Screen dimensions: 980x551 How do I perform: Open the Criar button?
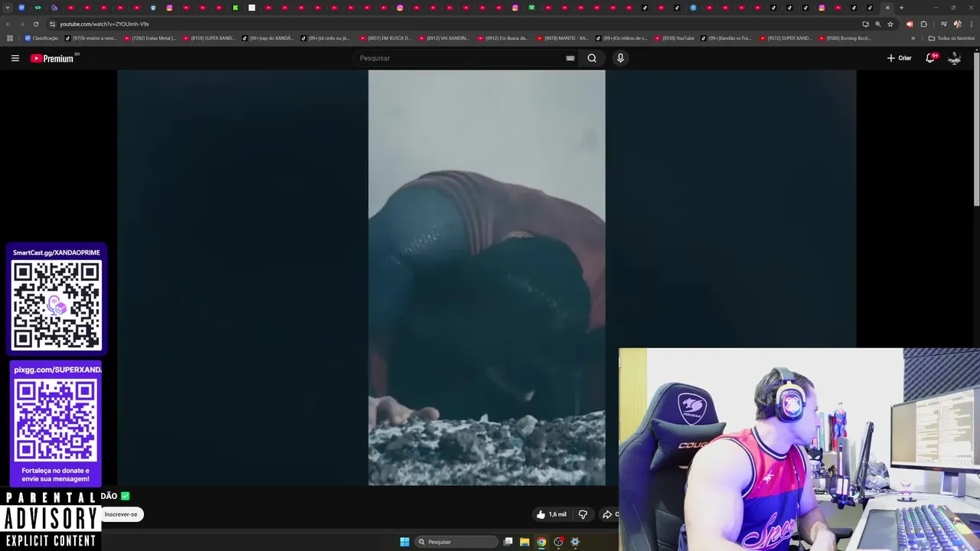tap(899, 58)
